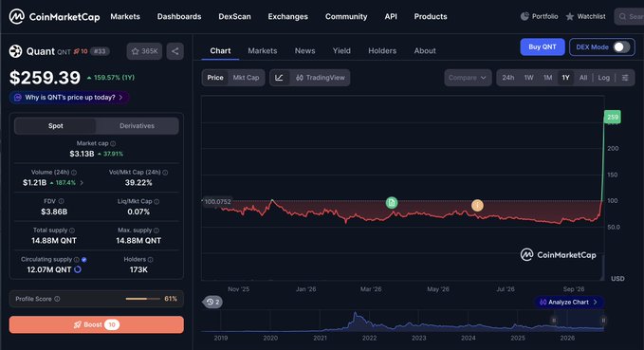Set chart range to 1M
This screenshot has height=350, width=644.
click(547, 78)
